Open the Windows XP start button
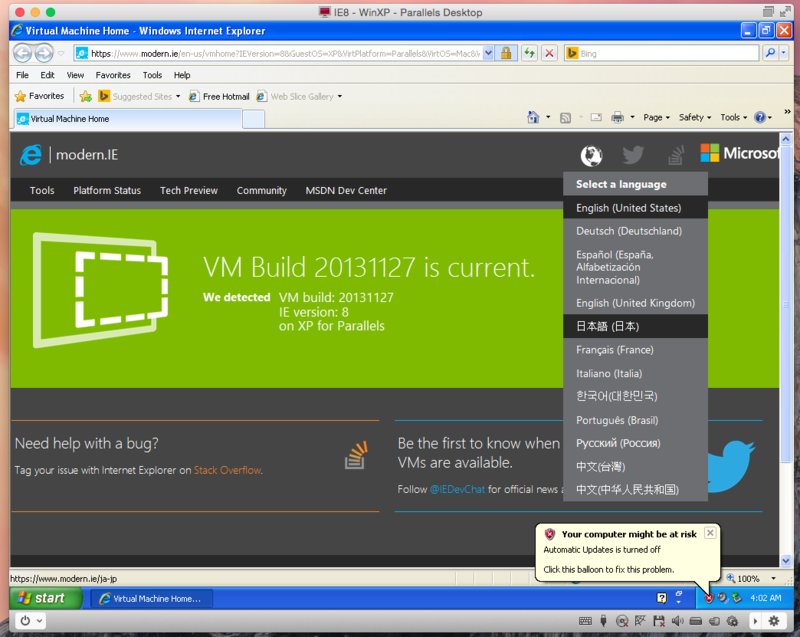 (45, 598)
